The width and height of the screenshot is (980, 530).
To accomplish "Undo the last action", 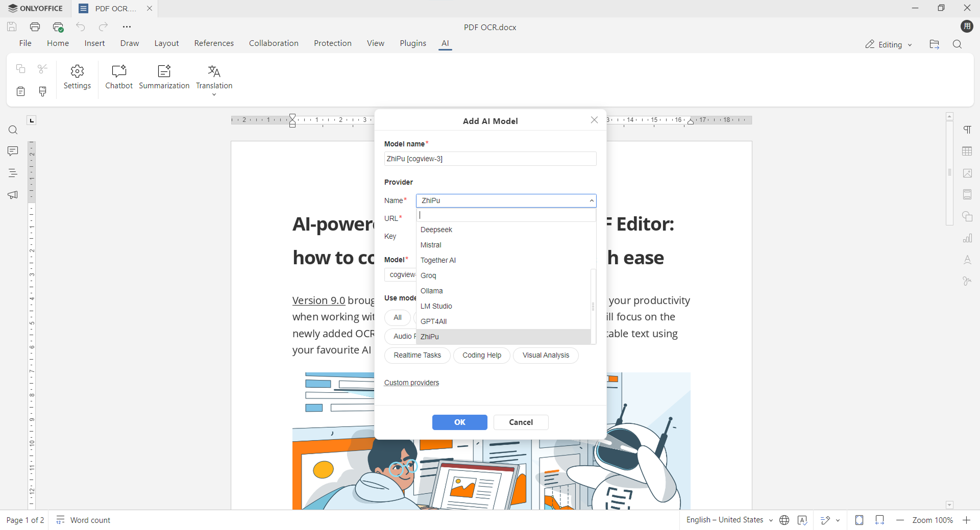I will pyautogui.click(x=81, y=27).
